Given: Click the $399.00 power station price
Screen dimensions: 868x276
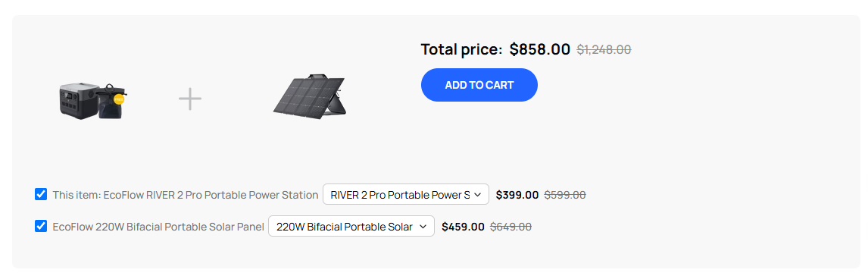Looking at the screenshot, I should [517, 195].
